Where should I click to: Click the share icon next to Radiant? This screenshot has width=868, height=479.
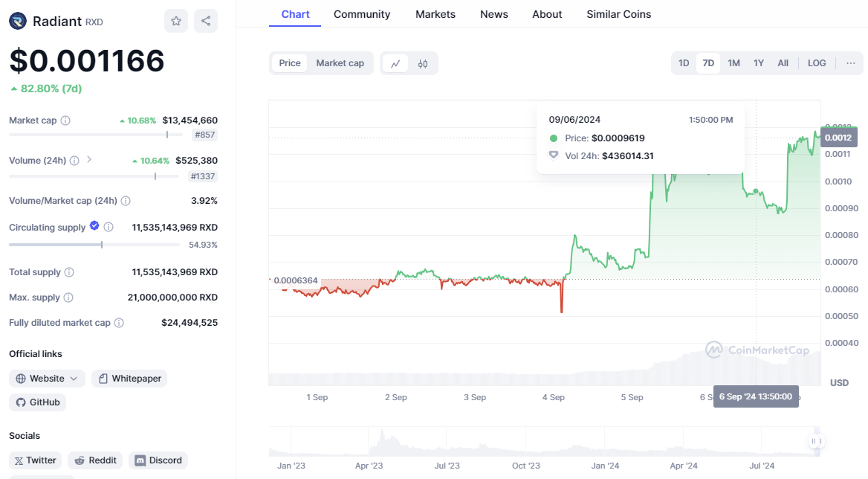pyautogui.click(x=206, y=21)
